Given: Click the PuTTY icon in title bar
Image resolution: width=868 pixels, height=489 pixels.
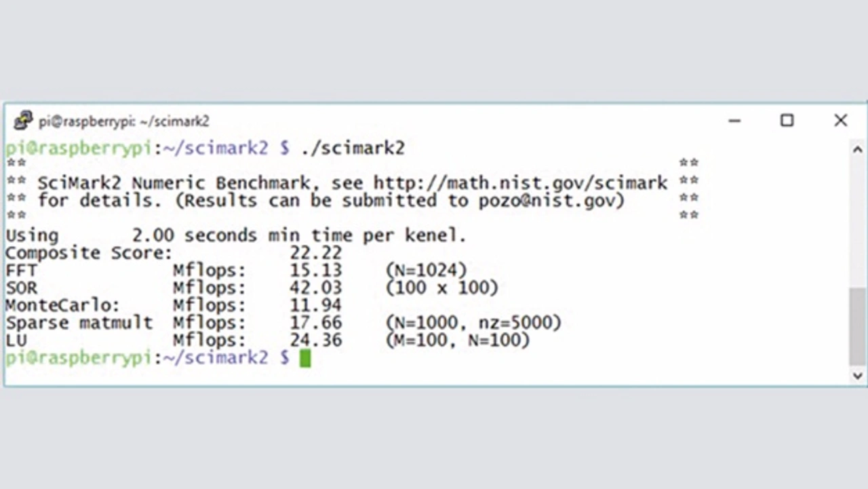Looking at the screenshot, I should [23, 121].
